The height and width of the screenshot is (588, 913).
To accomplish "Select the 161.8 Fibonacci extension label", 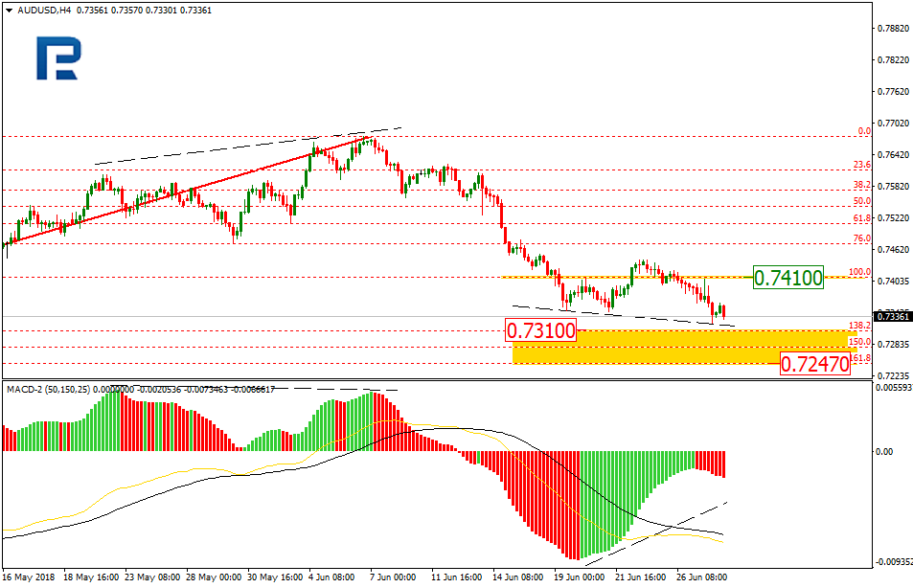I will tap(859, 358).
